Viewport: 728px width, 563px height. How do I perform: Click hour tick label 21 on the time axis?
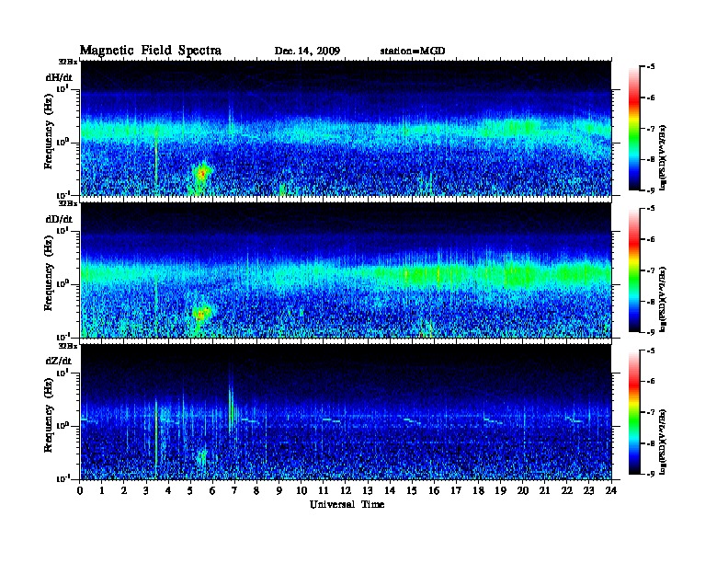[544, 490]
